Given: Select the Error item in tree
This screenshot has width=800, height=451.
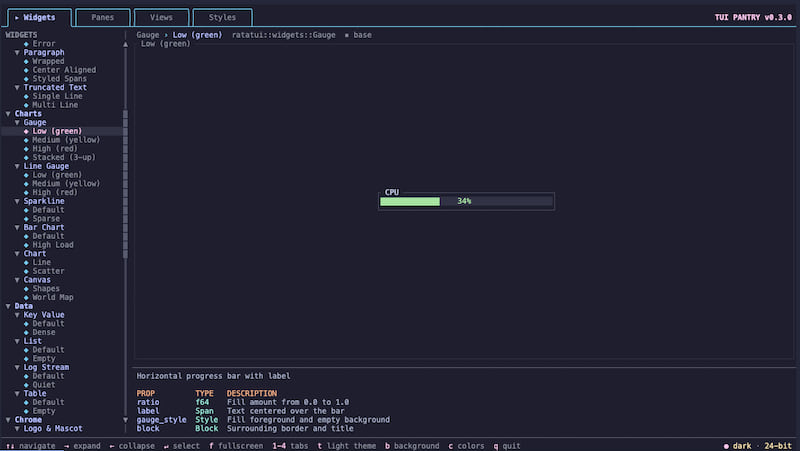Looking at the screenshot, I should coord(44,44).
